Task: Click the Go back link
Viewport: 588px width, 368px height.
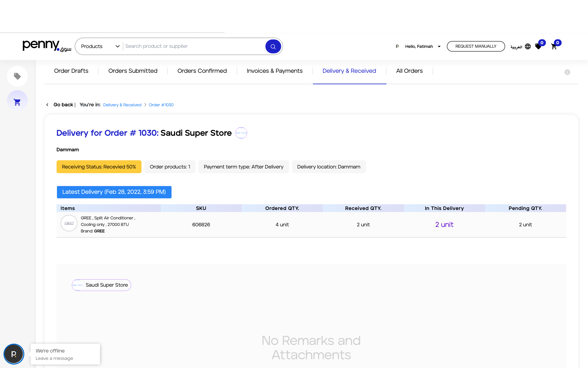Action: (x=63, y=105)
